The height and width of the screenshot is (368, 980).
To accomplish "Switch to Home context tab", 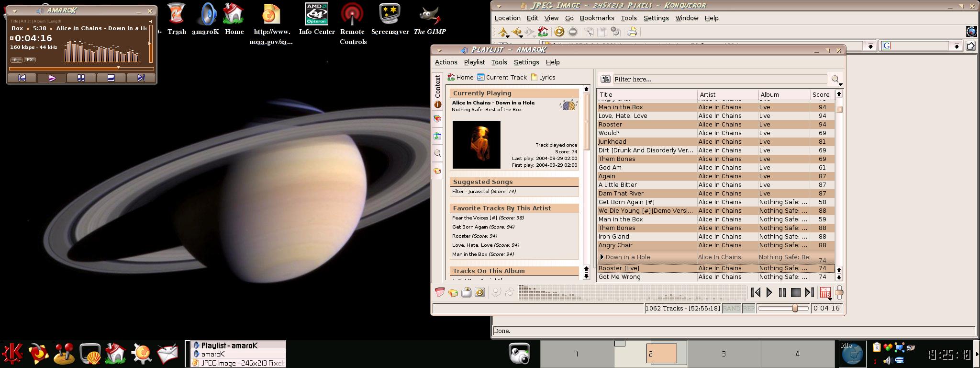I will click(460, 77).
